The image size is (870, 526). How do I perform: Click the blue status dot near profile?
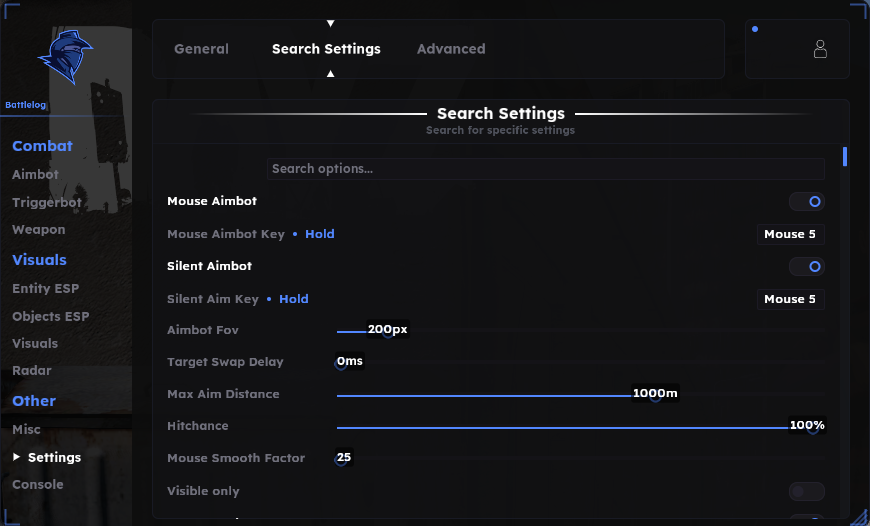[755, 29]
